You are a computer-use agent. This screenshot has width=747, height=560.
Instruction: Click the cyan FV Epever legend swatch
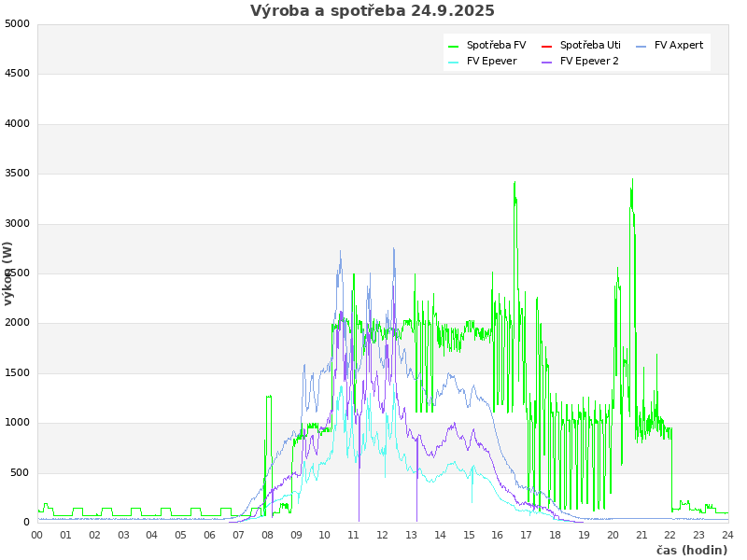coord(454,62)
